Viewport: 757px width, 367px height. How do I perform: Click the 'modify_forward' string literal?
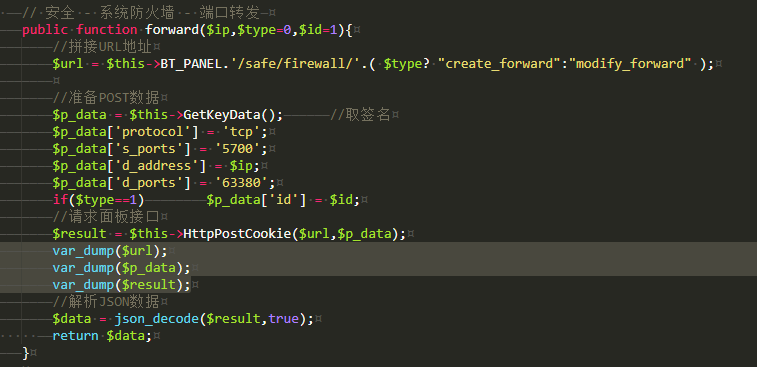click(633, 64)
